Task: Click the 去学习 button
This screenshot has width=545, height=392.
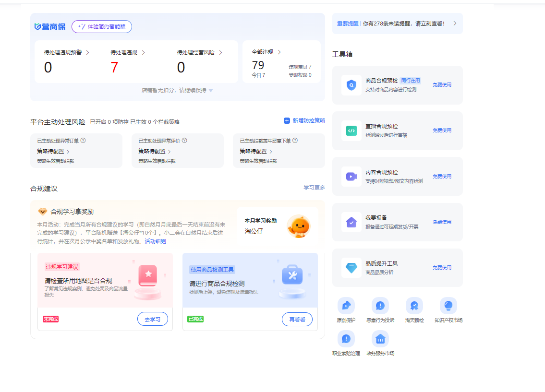Action: pyautogui.click(x=153, y=319)
